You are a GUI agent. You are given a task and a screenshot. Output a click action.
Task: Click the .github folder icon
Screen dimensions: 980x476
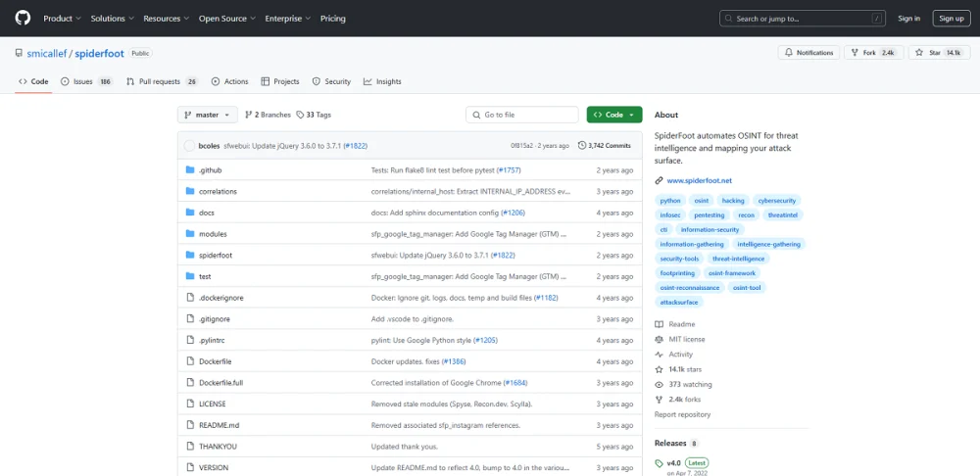coord(190,169)
